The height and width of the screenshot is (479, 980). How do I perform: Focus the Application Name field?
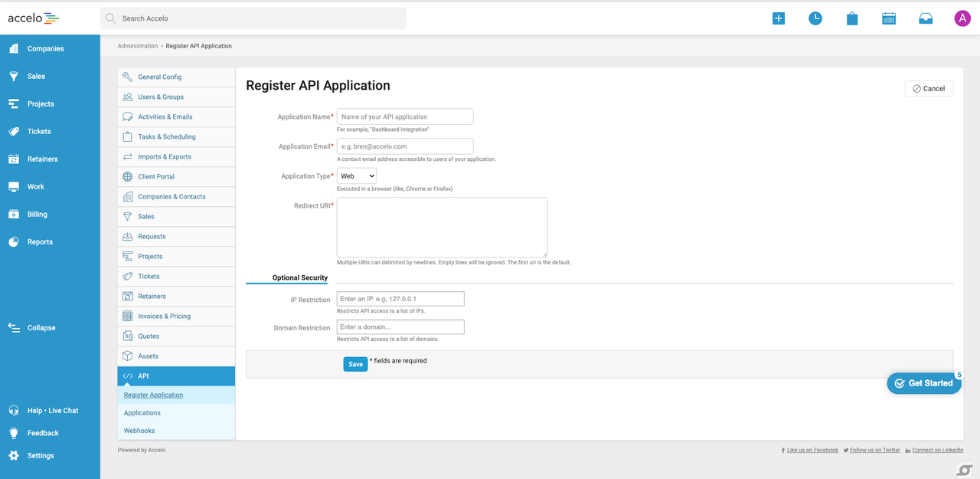point(405,116)
